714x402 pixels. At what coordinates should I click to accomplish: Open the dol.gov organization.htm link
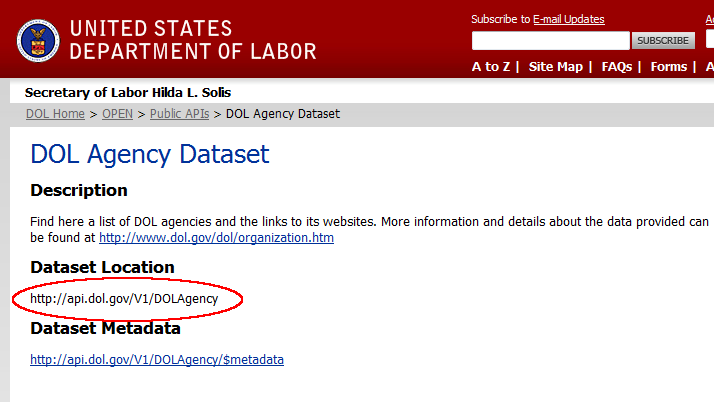216,238
